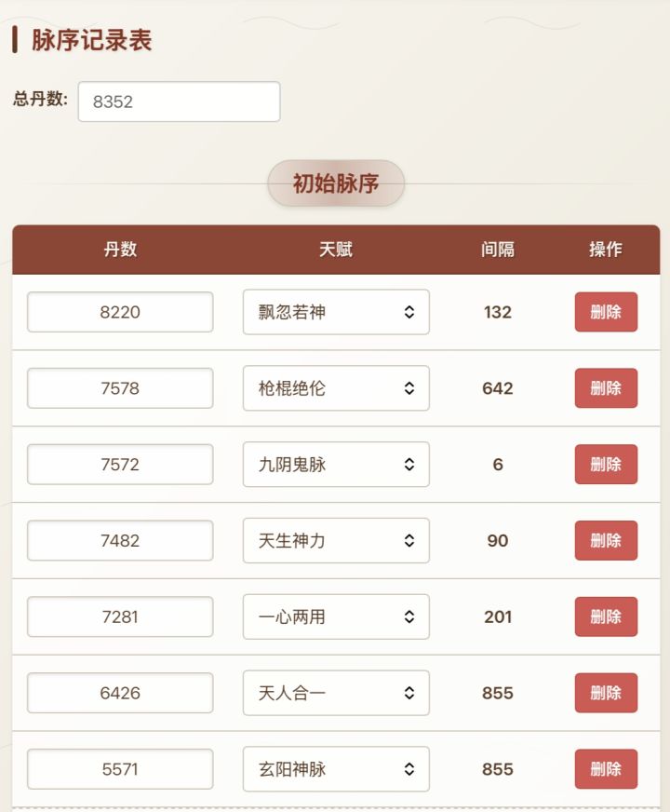Delete the 一心两用 entry
The width and height of the screenshot is (670, 812).
click(x=606, y=616)
